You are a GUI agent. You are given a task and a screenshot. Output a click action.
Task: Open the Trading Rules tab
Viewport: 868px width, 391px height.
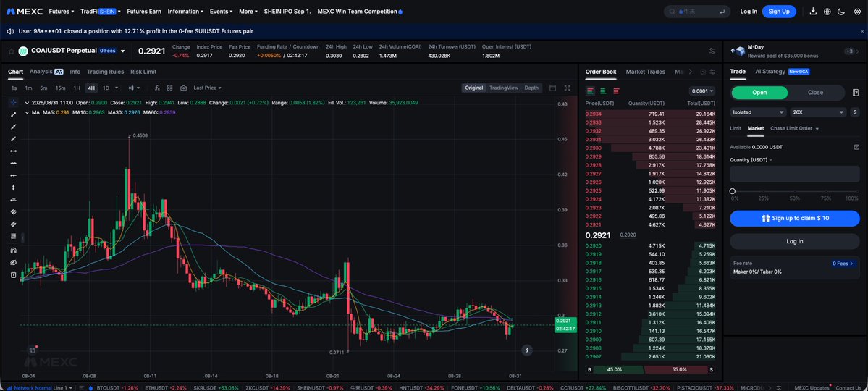coord(105,72)
